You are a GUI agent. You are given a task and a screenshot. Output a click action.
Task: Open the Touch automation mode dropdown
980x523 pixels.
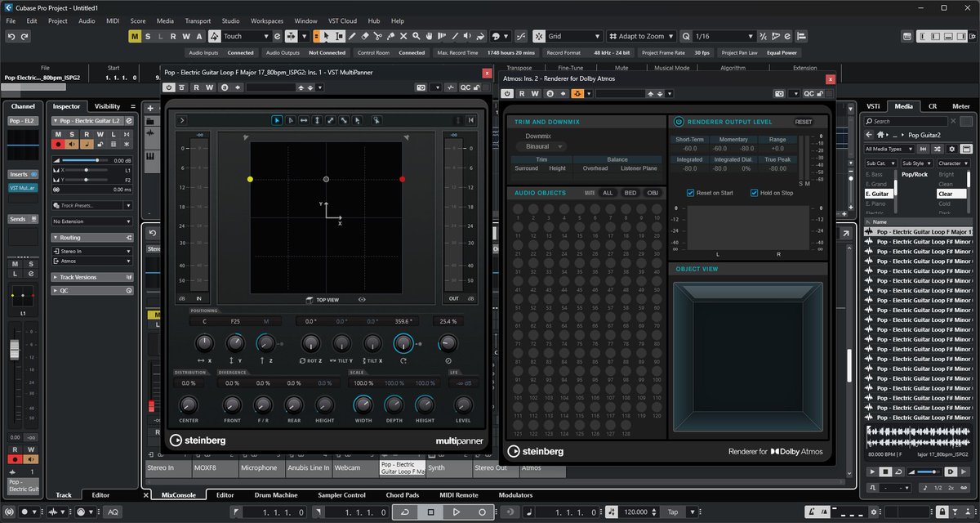pos(246,36)
